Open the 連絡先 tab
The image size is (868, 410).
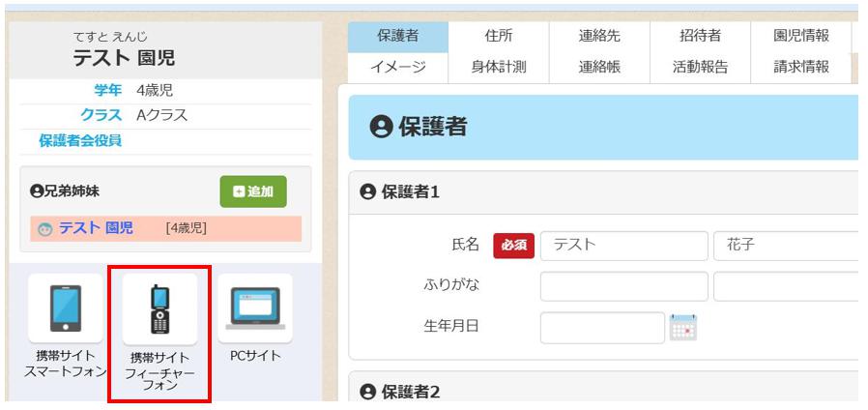pos(598,37)
